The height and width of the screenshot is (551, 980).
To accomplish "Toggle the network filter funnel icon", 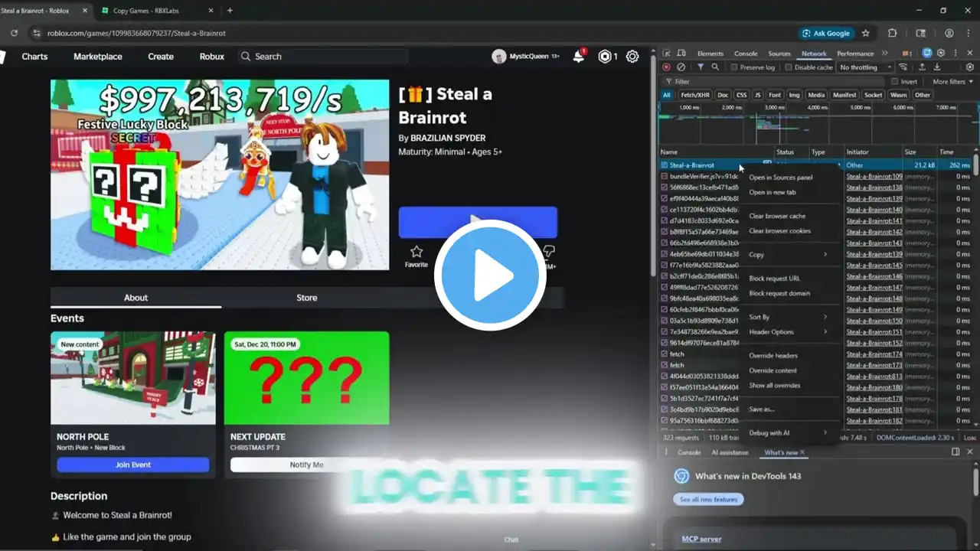I will coord(700,67).
